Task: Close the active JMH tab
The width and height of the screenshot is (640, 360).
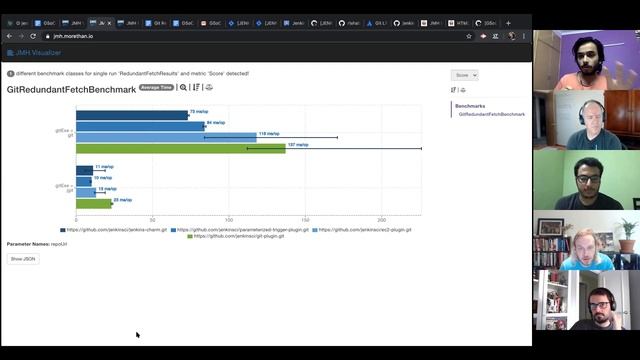Action: click(109, 23)
